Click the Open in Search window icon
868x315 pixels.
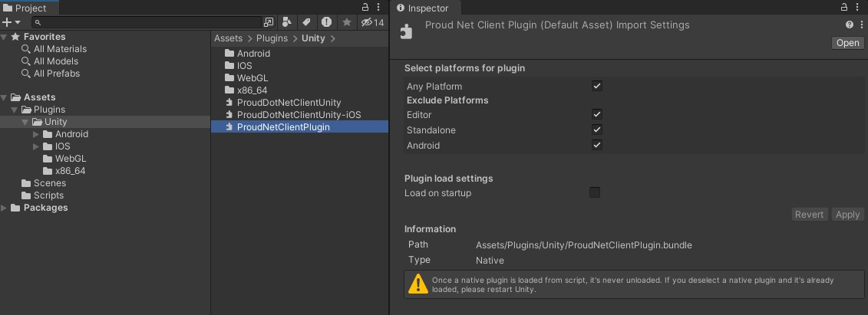[268, 22]
